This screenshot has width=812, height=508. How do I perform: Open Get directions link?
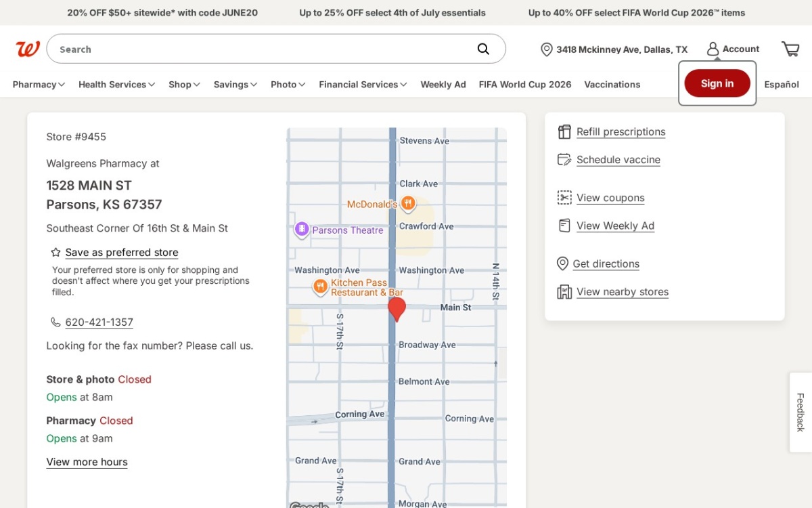pyautogui.click(x=606, y=263)
